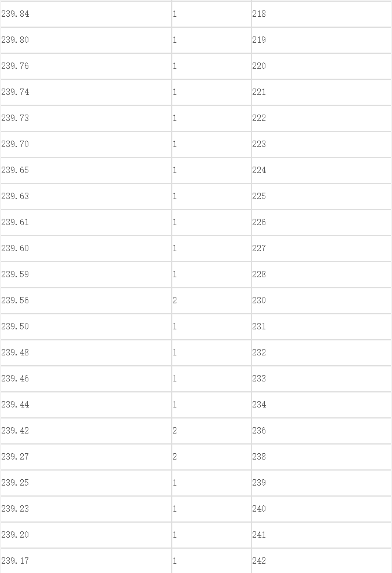This screenshot has height=573, width=392.
Task: Select the score cell 239.60
Action: click(86, 248)
